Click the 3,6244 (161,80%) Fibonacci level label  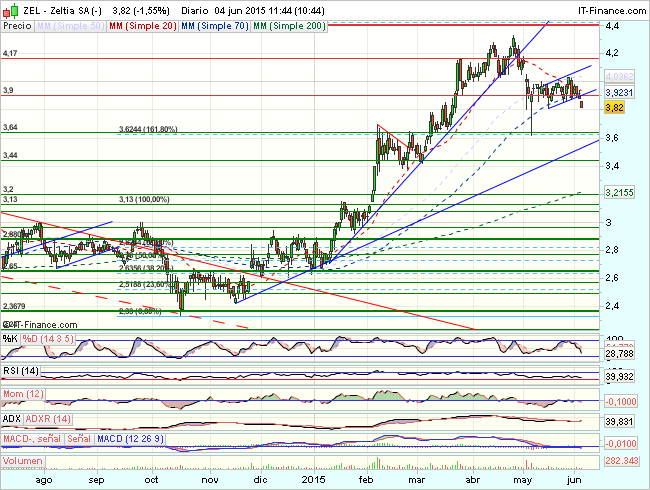click(x=147, y=129)
